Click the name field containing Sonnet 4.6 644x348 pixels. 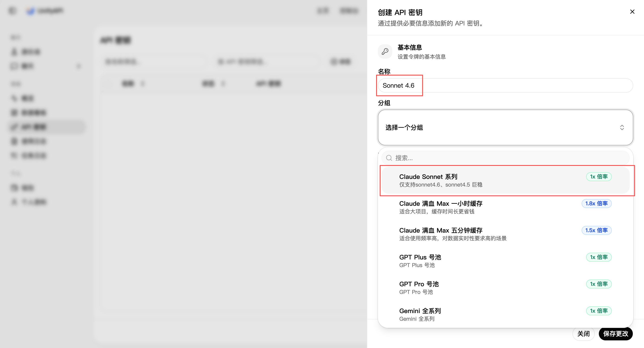point(505,85)
